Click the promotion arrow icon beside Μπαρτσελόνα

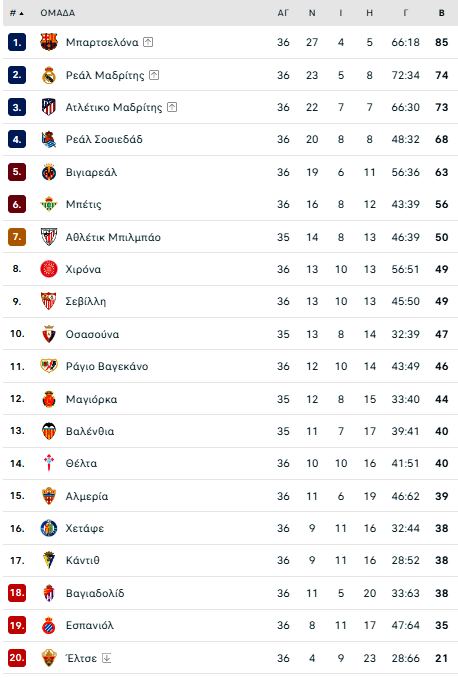(x=148, y=42)
